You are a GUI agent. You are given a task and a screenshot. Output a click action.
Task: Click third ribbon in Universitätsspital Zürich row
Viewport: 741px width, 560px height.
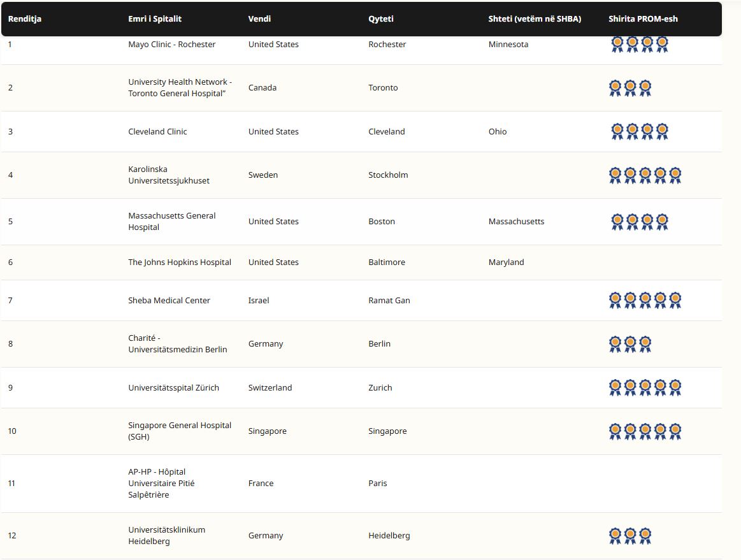point(645,387)
